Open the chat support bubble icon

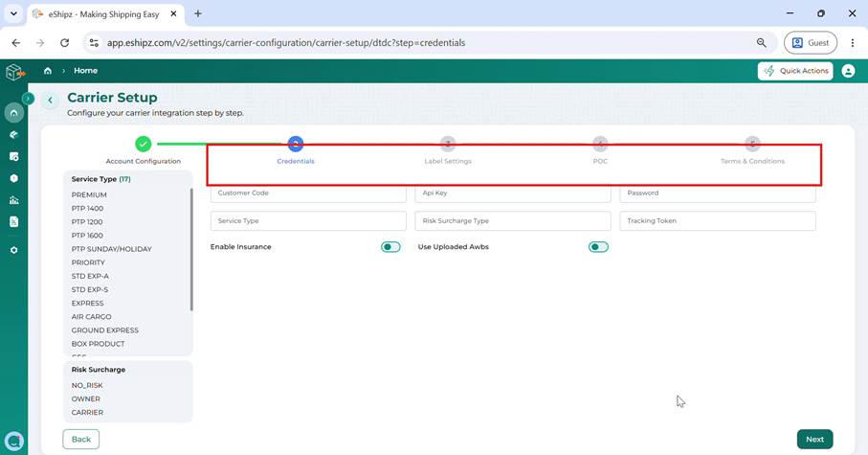click(13, 442)
